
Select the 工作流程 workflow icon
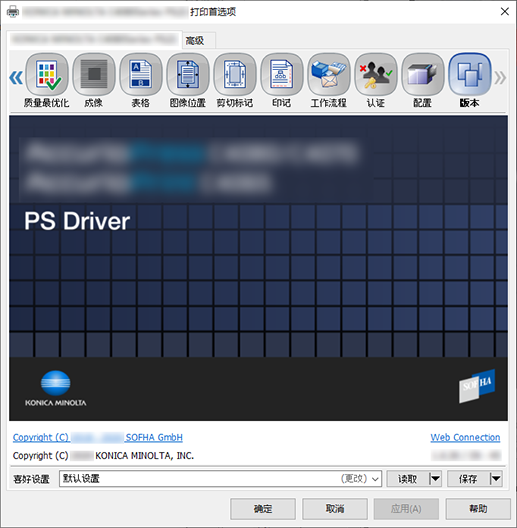click(329, 75)
